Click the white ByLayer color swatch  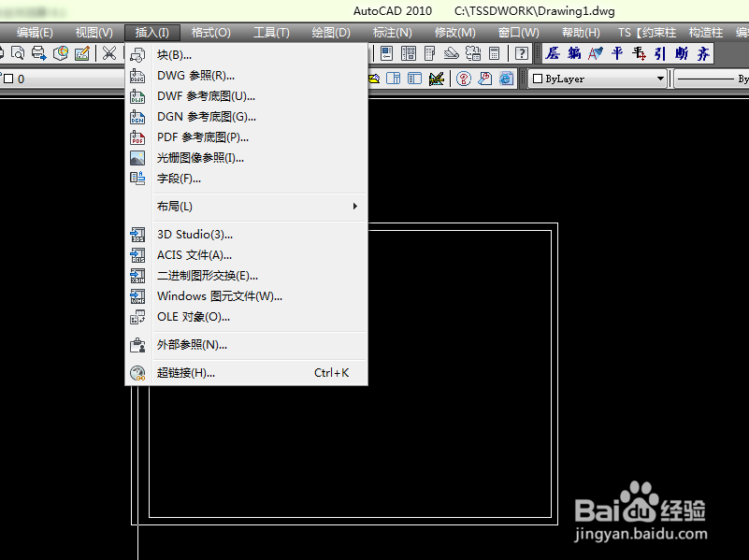[x=538, y=79]
